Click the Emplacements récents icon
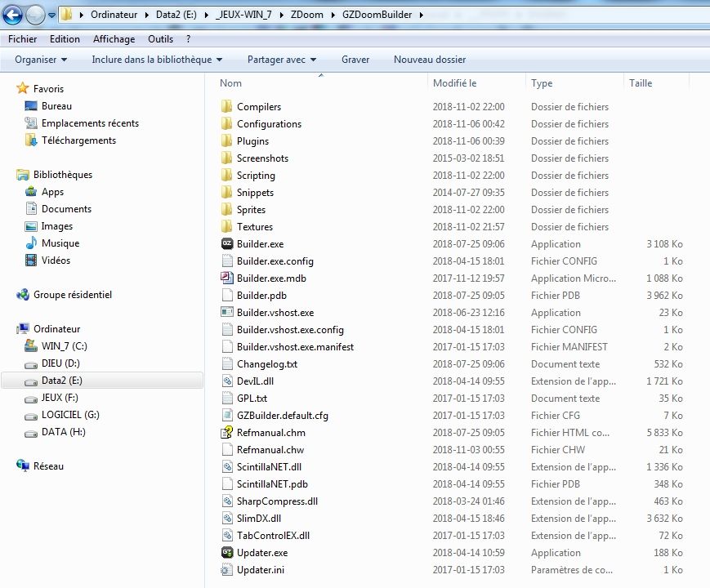 tap(31, 123)
